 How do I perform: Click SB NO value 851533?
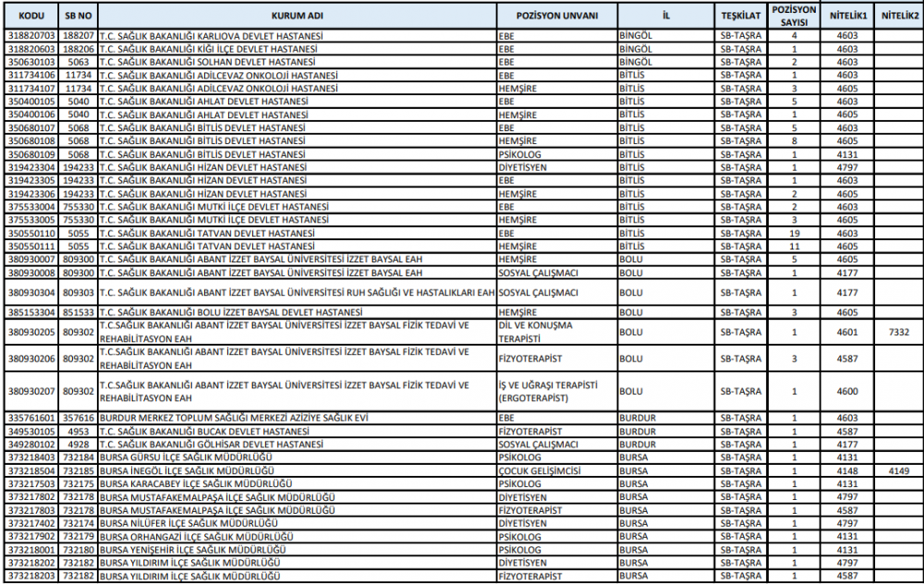(x=79, y=312)
